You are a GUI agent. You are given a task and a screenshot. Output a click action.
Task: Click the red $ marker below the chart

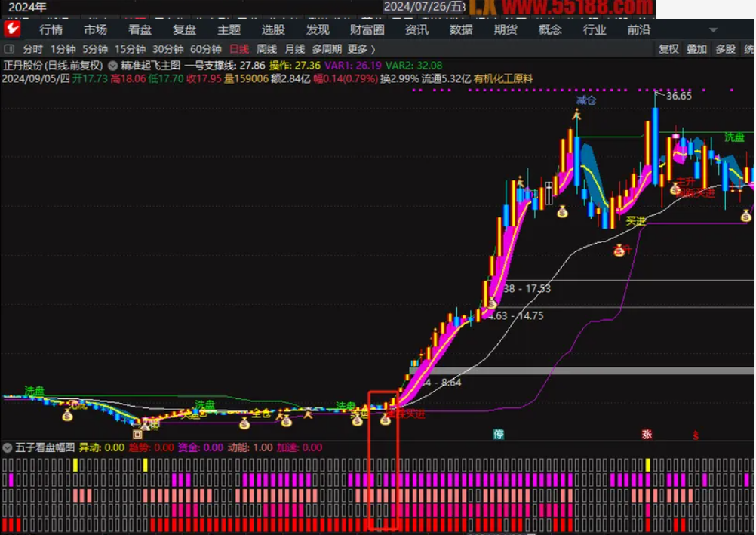696,435
